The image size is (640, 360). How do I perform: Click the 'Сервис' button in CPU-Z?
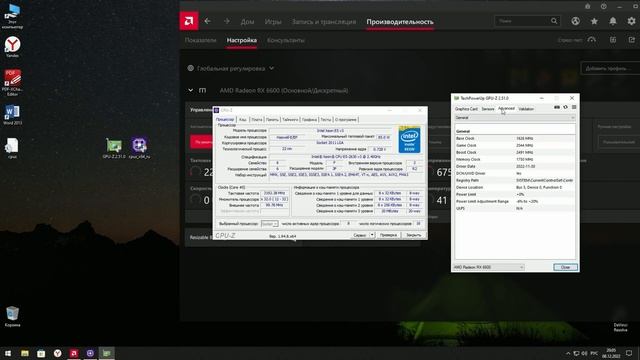360,235
